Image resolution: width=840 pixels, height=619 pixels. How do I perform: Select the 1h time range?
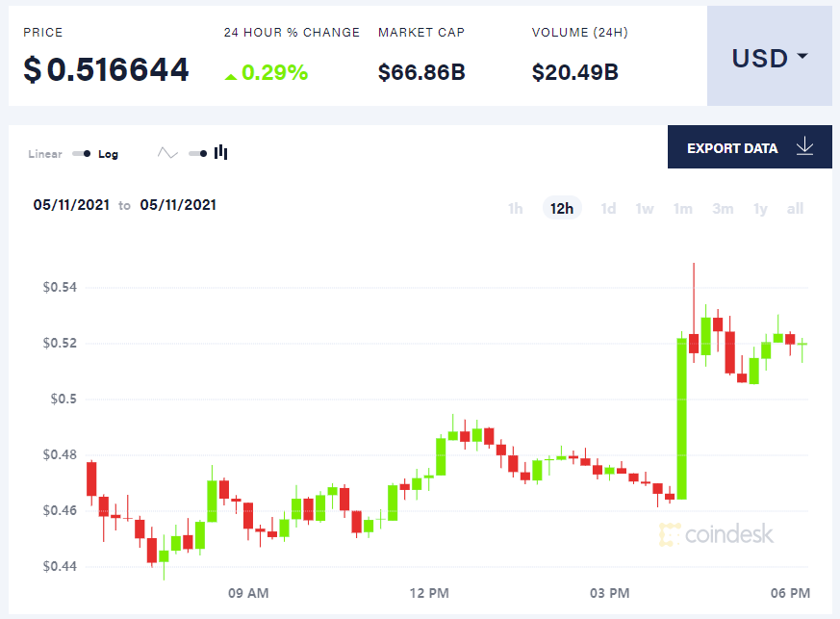coord(516,208)
